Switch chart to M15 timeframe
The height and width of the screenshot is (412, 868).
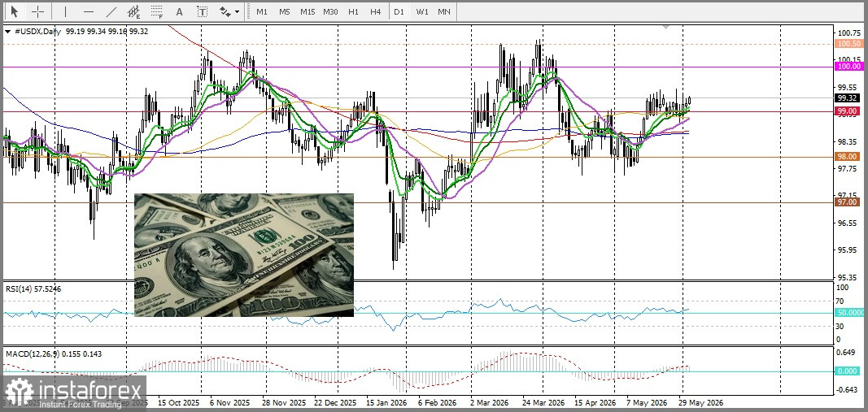(308, 11)
